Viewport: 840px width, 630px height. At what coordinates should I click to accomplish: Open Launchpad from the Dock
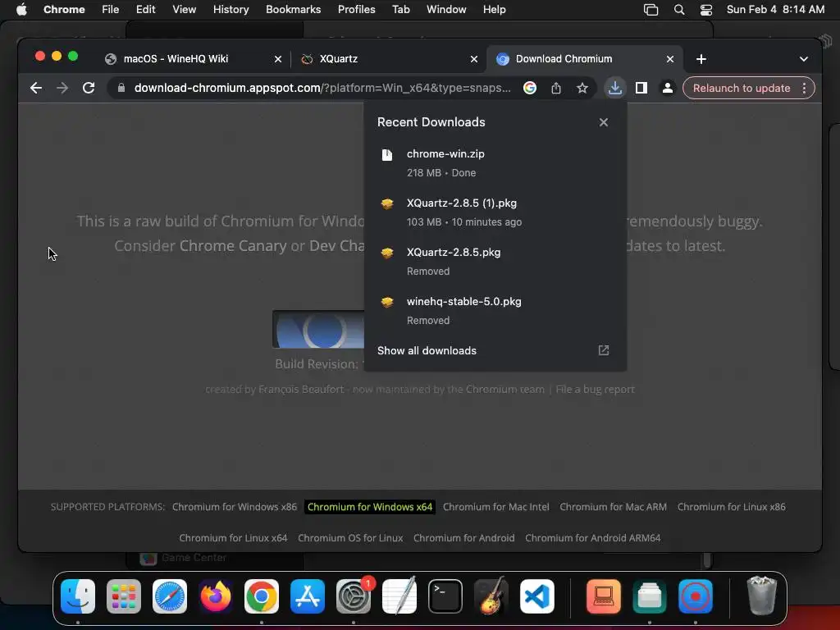[x=124, y=596]
